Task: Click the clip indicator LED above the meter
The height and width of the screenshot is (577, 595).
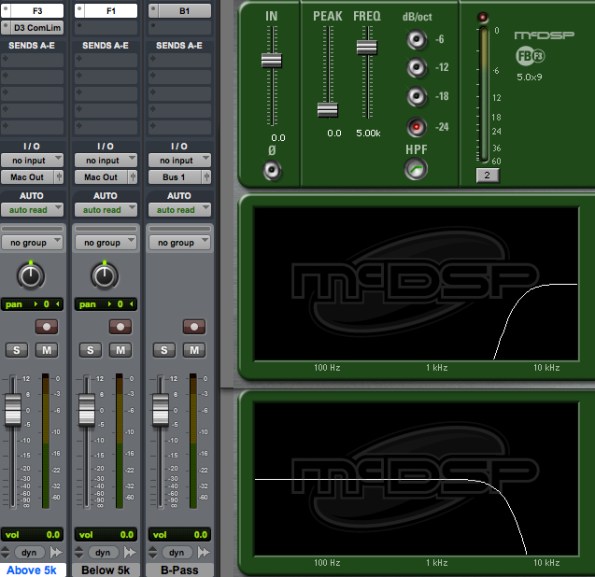Action: [x=483, y=17]
